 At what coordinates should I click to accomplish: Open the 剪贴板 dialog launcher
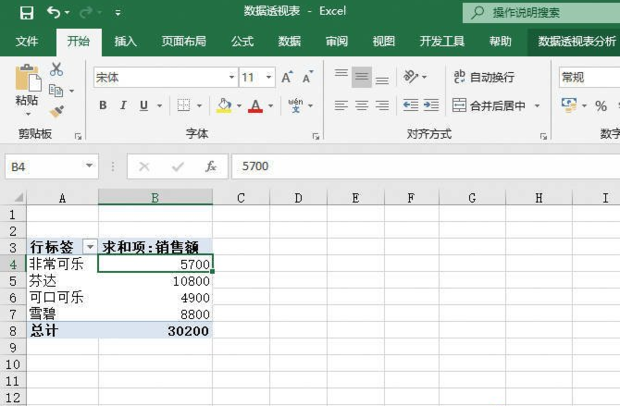[x=78, y=136]
